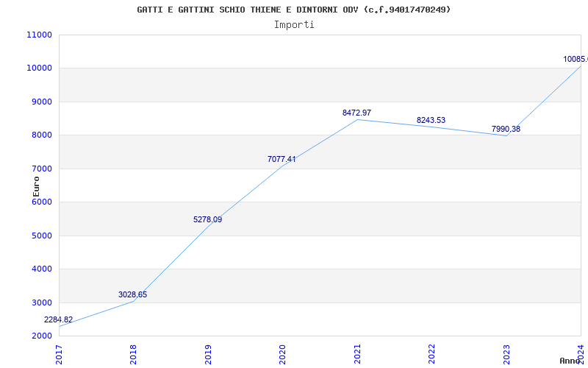This screenshot has width=588, height=368.
Task: Click the 2019 year tick label
Action: tap(209, 353)
